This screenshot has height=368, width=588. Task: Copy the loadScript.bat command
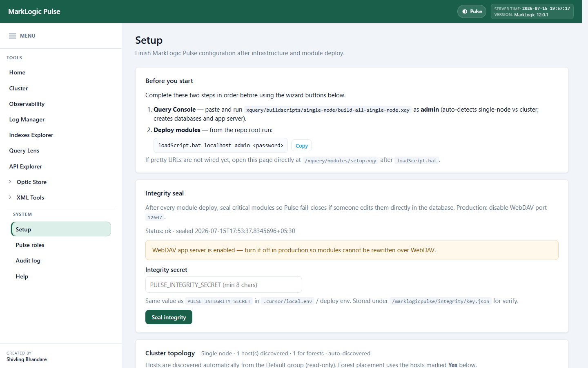tap(301, 146)
